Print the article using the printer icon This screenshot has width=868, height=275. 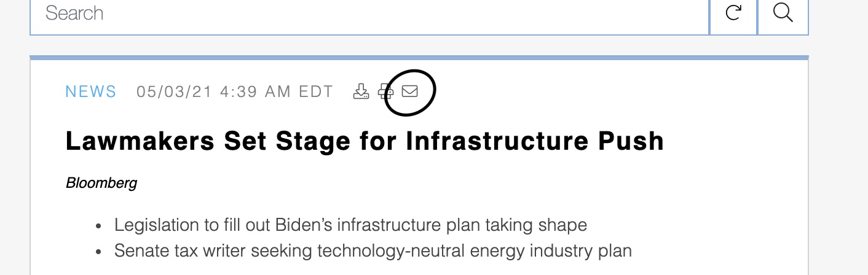click(385, 91)
